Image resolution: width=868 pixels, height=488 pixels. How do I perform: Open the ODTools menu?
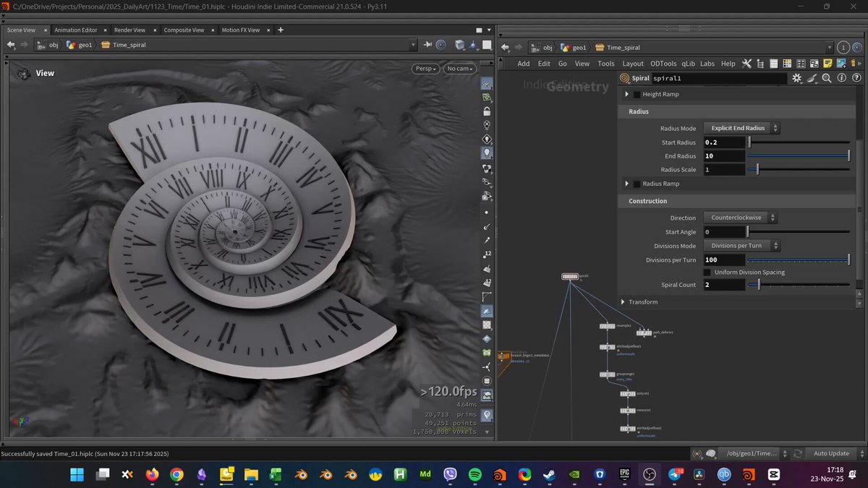pyautogui.click(x=663, y=64)
